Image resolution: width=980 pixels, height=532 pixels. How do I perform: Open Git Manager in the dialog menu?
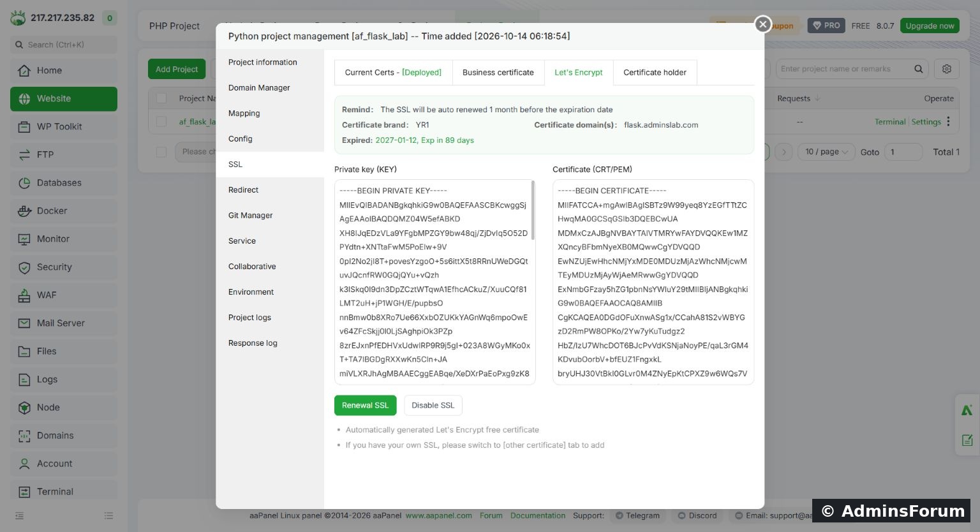pyautogui.click(x=270, y=216)
